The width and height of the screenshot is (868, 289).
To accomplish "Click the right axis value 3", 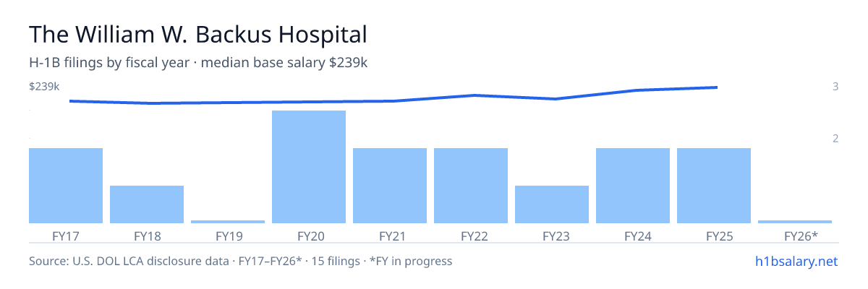I will 835,87.
